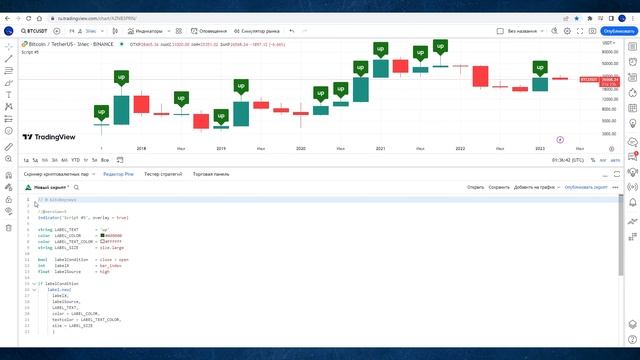The image size is (640, 360).
Task: Switch to Pine Editor tab
Action: point(118,174)
